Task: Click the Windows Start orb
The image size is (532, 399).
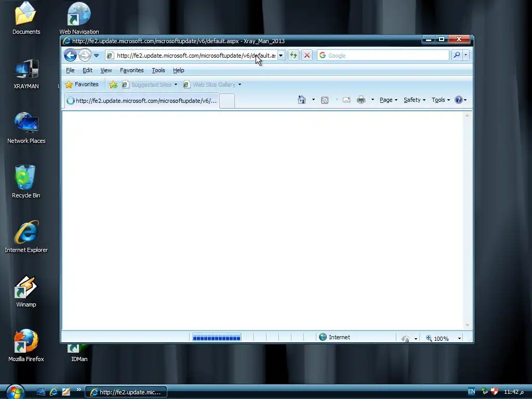Action: click(x=15, y=393)
